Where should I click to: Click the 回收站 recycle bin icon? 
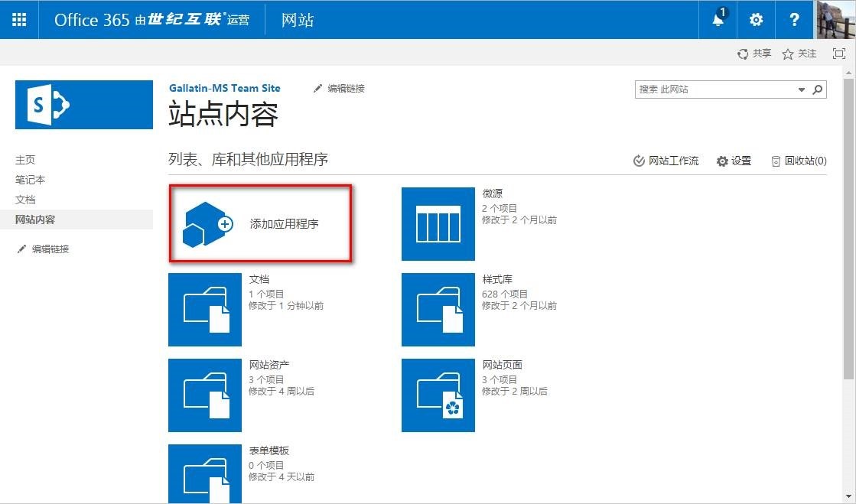coord(775,161)
